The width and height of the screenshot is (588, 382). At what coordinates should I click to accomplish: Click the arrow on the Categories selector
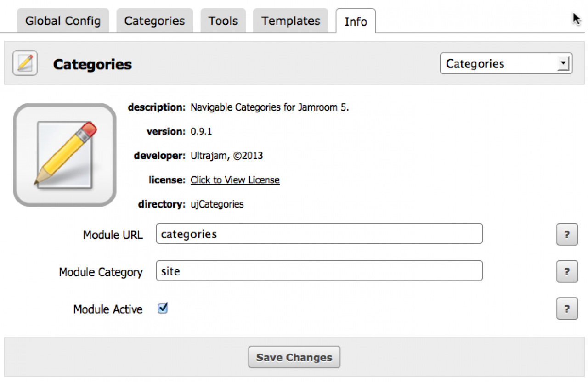[563, 64]
